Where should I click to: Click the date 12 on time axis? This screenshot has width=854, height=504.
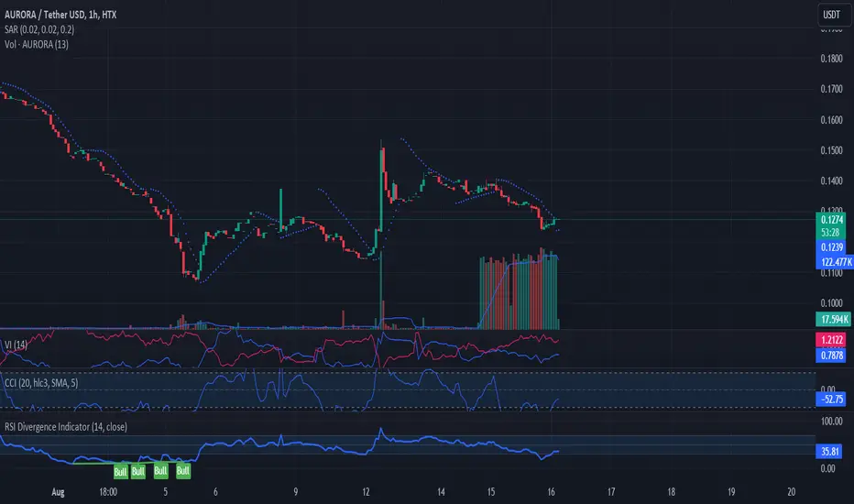[366, 492]
